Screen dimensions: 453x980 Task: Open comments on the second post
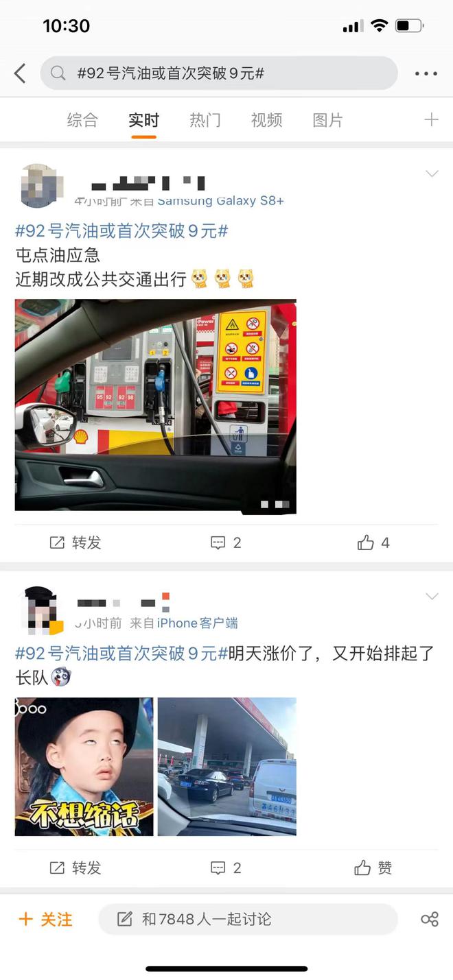(x=226, y=868)
